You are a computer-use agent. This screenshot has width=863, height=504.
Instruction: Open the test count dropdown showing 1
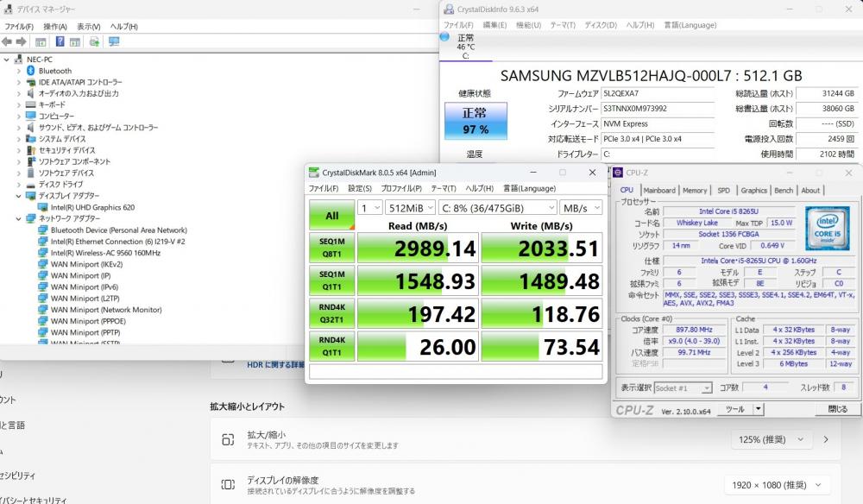(x=370, y=208)
